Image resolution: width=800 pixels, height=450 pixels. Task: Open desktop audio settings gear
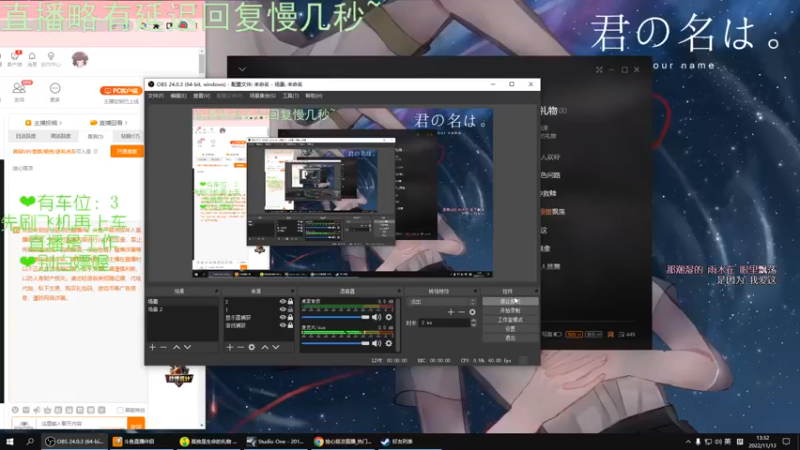389,317
